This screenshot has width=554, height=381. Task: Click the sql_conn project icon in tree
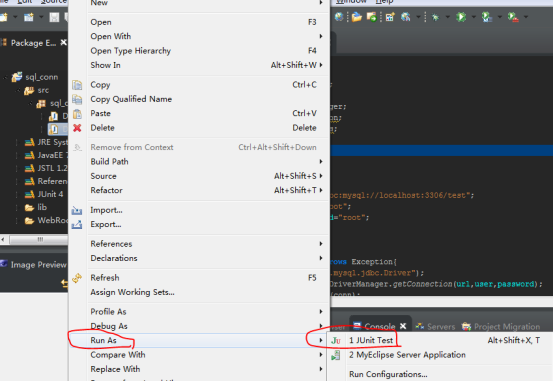[x=17, y=77]
